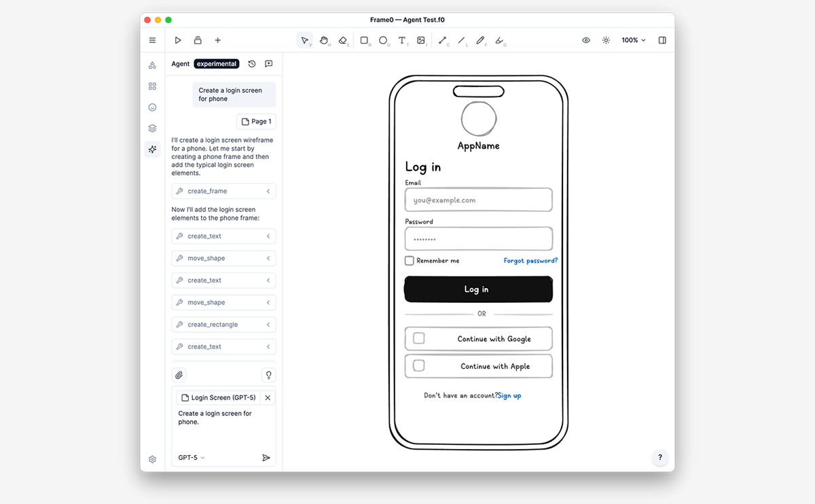Select the Ellipse shape tool
This screenshot has width=815, height=504.
383,41
